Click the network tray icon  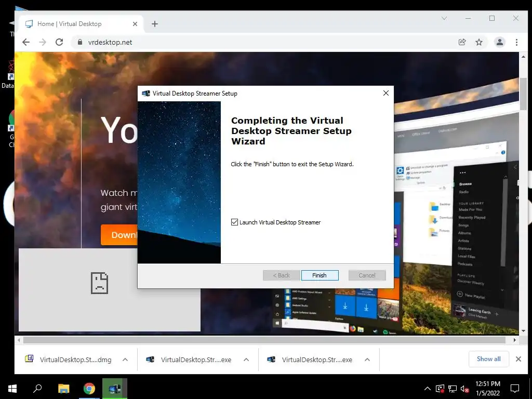click(453, 389)
